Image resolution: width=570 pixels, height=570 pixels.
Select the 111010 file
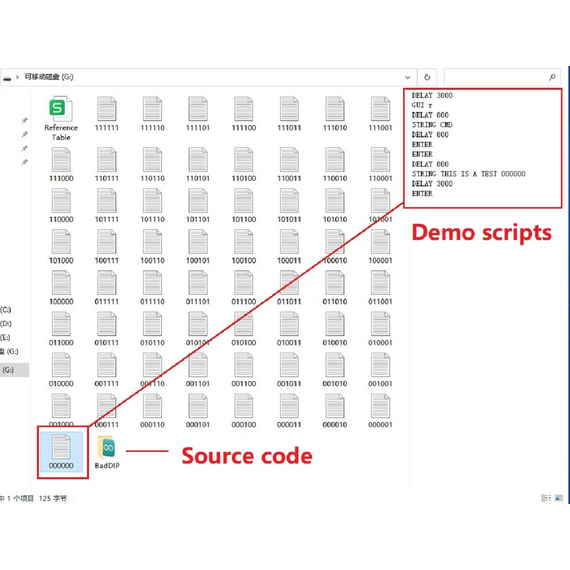point(335,114)
